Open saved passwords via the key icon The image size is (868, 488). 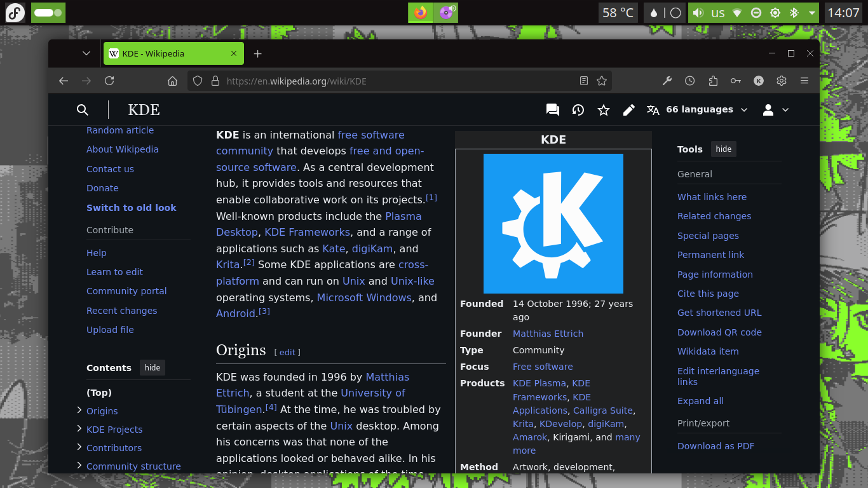(x=736, y=81)
